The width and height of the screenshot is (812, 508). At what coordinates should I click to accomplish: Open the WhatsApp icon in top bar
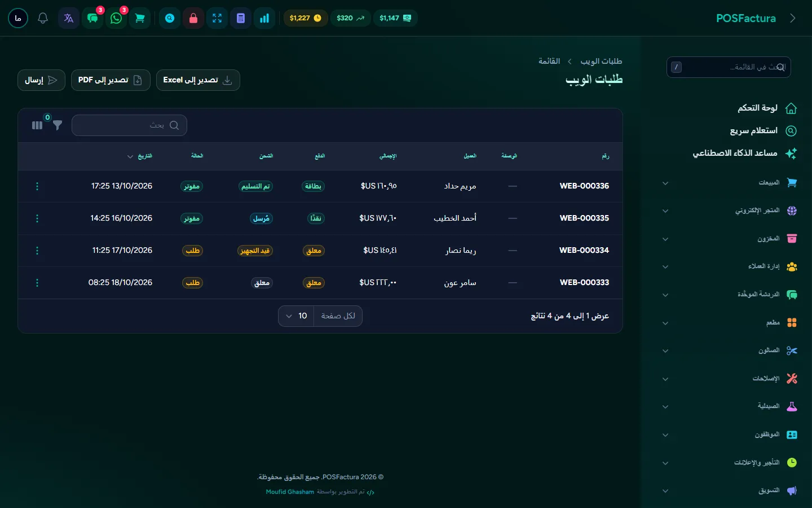click(x=117, y=18)
